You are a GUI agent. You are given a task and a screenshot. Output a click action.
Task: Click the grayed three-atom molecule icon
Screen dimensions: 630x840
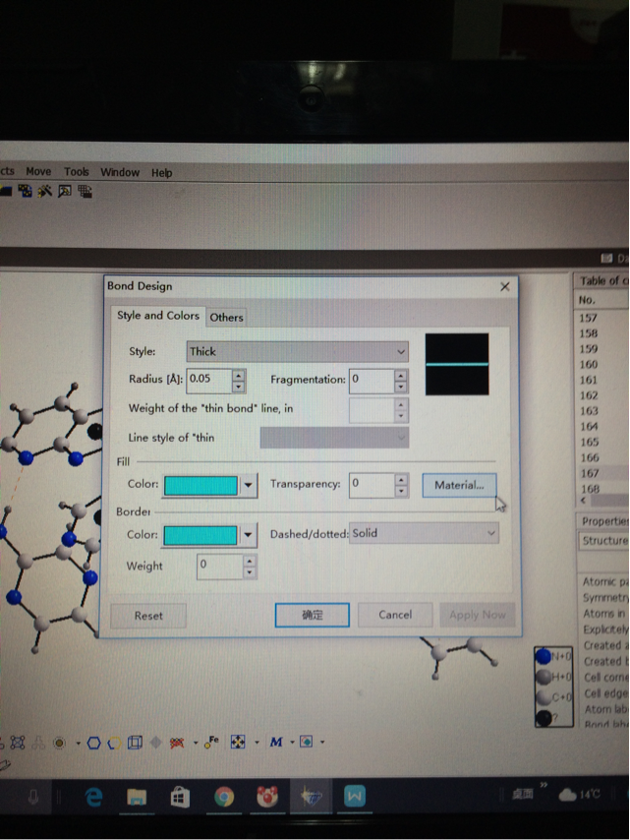(38, 743)
